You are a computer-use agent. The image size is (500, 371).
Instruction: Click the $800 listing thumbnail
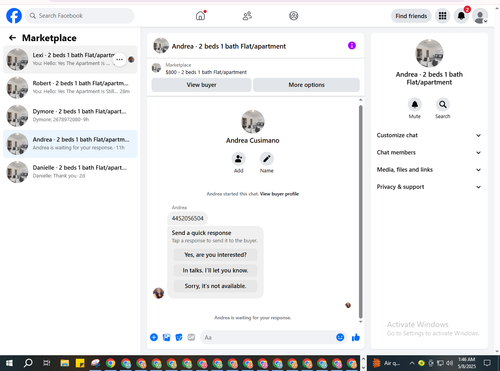click(x=156, y=68)
